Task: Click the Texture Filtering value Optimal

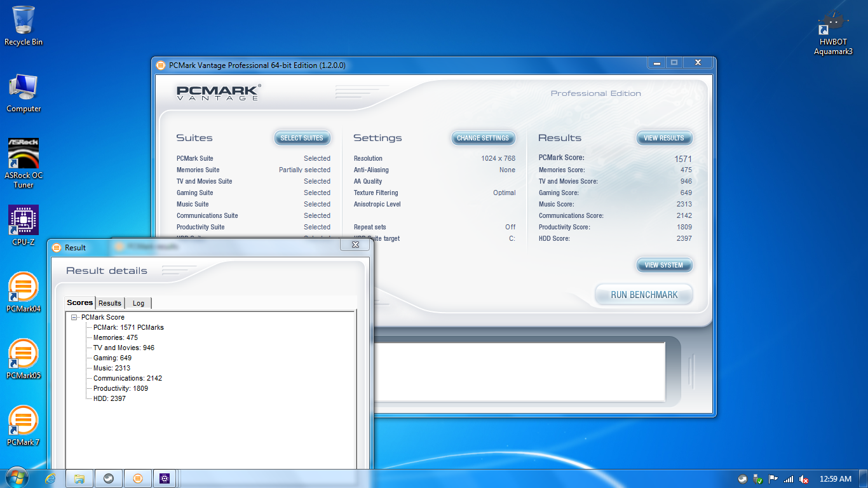Action: (505, 193)
